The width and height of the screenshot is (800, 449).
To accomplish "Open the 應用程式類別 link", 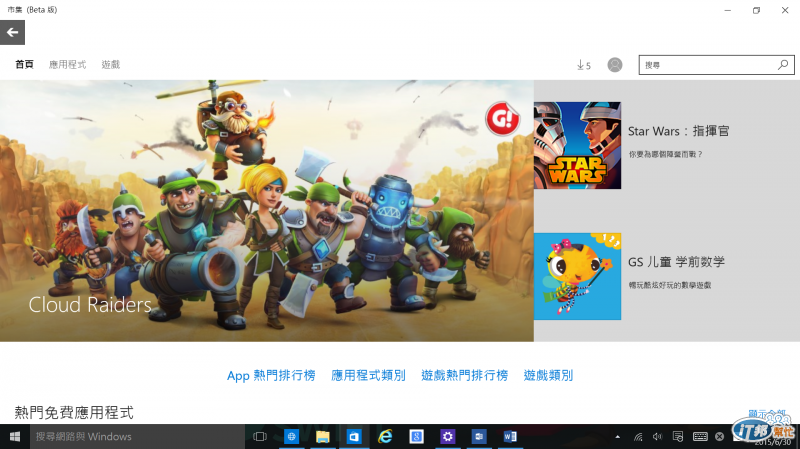I will pos(368,376).
